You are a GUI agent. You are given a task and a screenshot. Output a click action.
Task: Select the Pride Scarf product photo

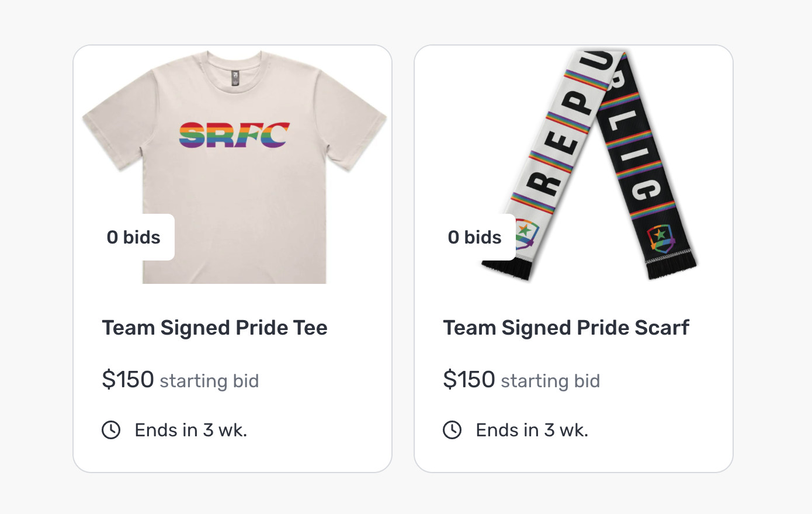click(x=589, y=165)
